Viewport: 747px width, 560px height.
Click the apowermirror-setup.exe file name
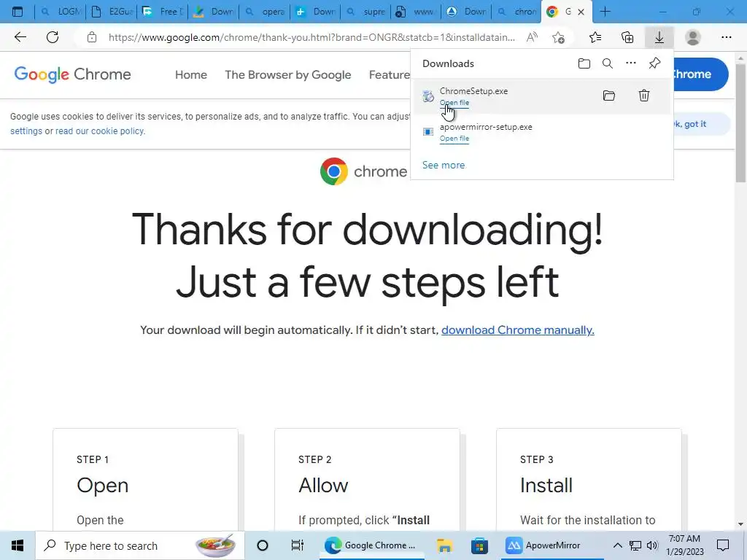click(486, 127)
